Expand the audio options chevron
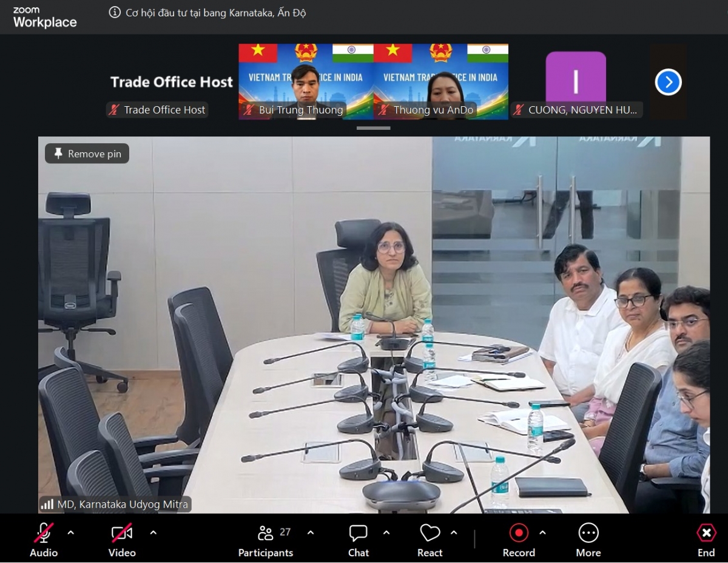Screen dimensions: 728x563 71,533
